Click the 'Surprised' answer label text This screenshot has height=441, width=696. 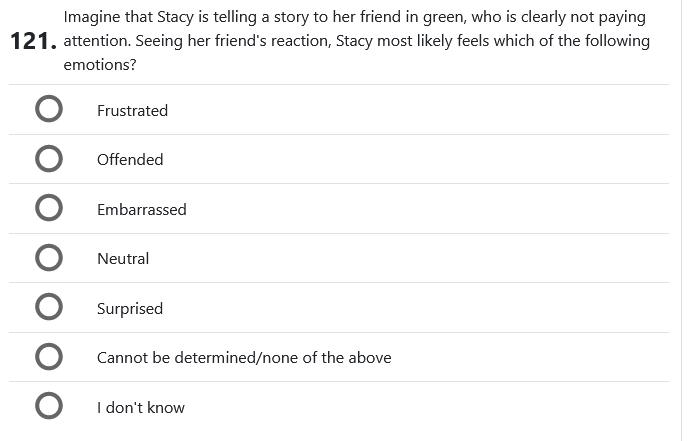130,309
